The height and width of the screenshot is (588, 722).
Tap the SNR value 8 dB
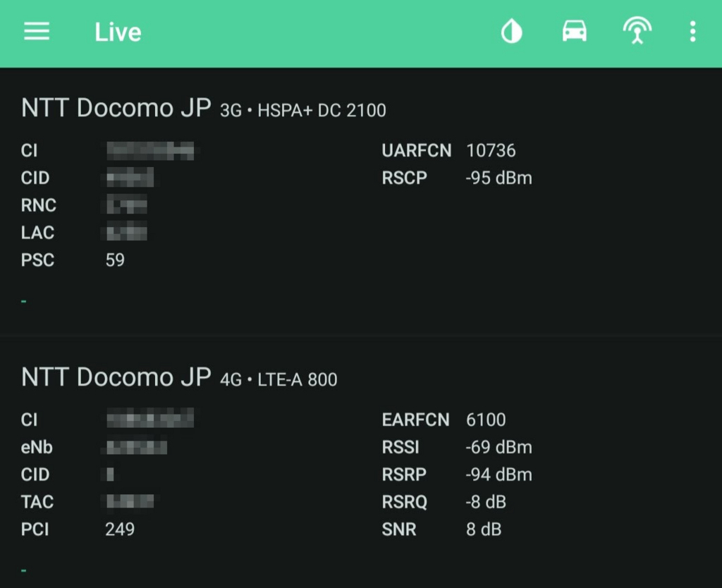click(x=484, y=529)
